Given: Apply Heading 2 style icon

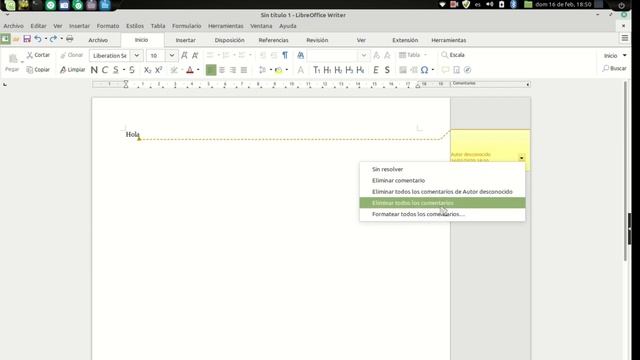Looking at the screenshot, I should pyautogui.click(x=338, y=70).
